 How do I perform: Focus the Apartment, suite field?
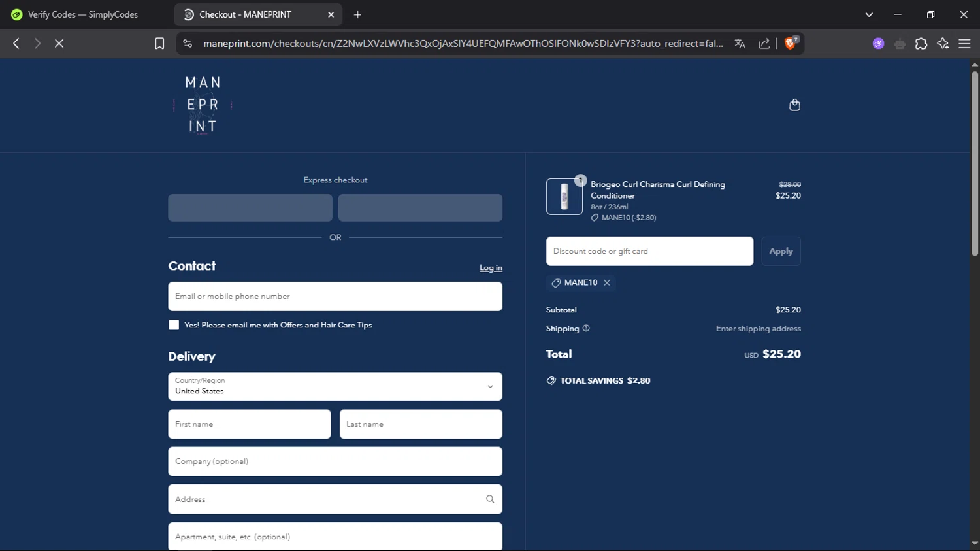(335, 537)
